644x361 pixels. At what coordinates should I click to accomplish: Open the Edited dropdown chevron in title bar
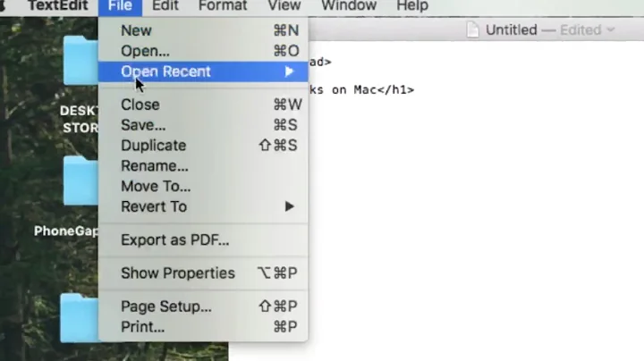tap(611, 29)
